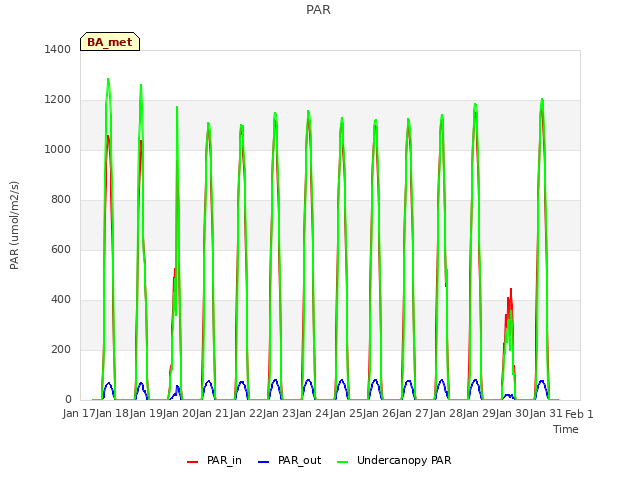Click the Jan 27 x-axis label

tap(412, 414)
